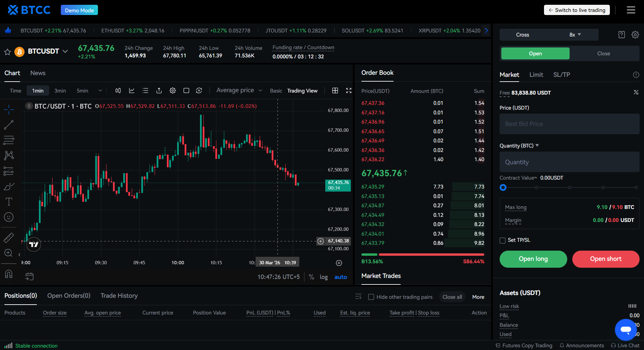Open the Fibonacci retracement tool
This screenshot has width=644, height=350.
pyautogui.click(x=9, y=140)
